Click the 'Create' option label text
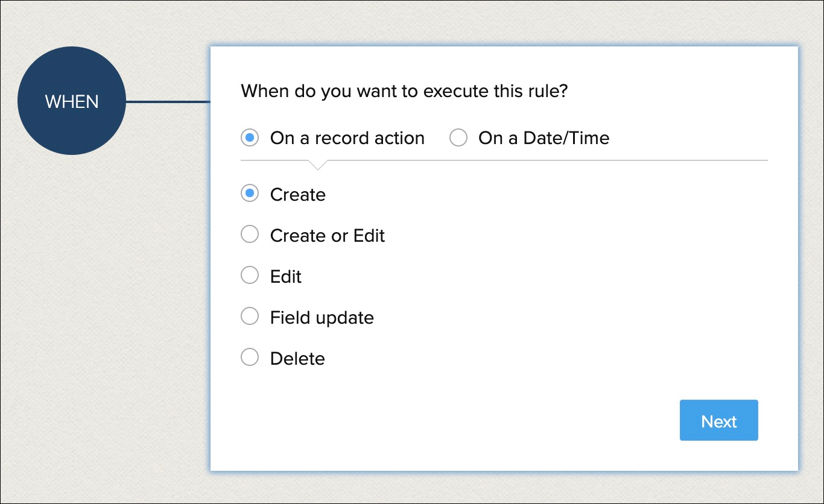Image resolution: width=824 pixels, height=504 pixels. pos(297,195)
